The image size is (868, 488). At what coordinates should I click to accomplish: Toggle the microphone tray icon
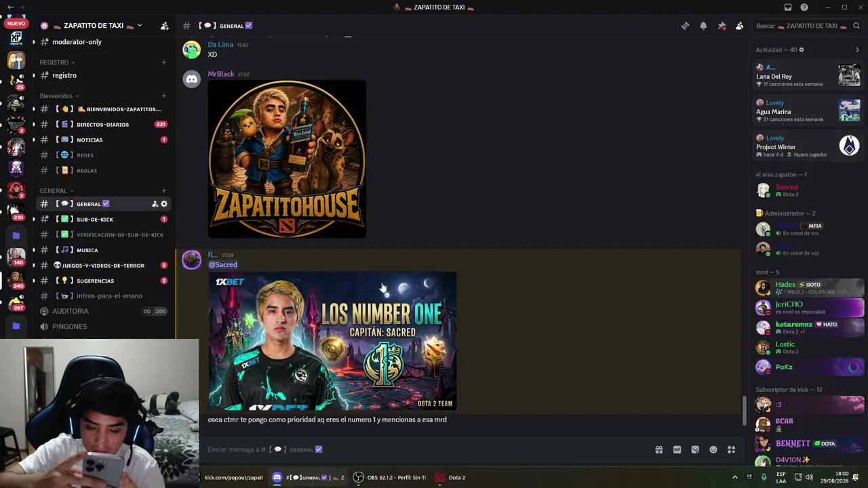(x=764, y=477)
